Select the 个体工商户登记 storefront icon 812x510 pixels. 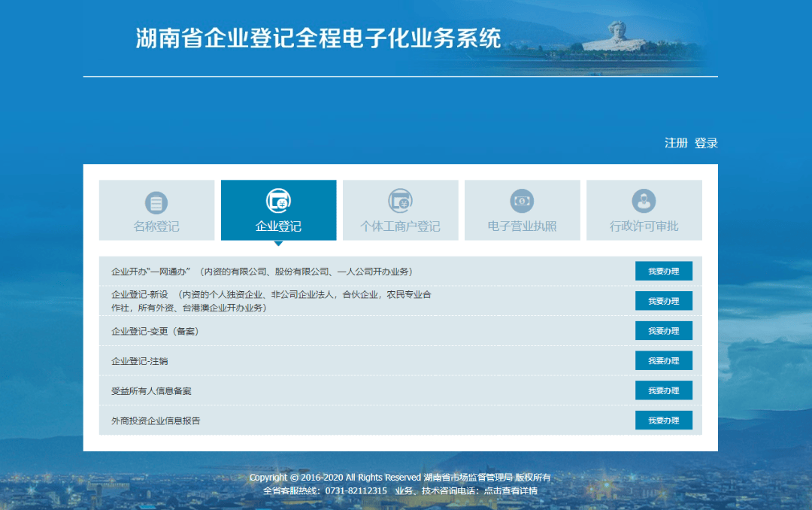pos(400,200)
